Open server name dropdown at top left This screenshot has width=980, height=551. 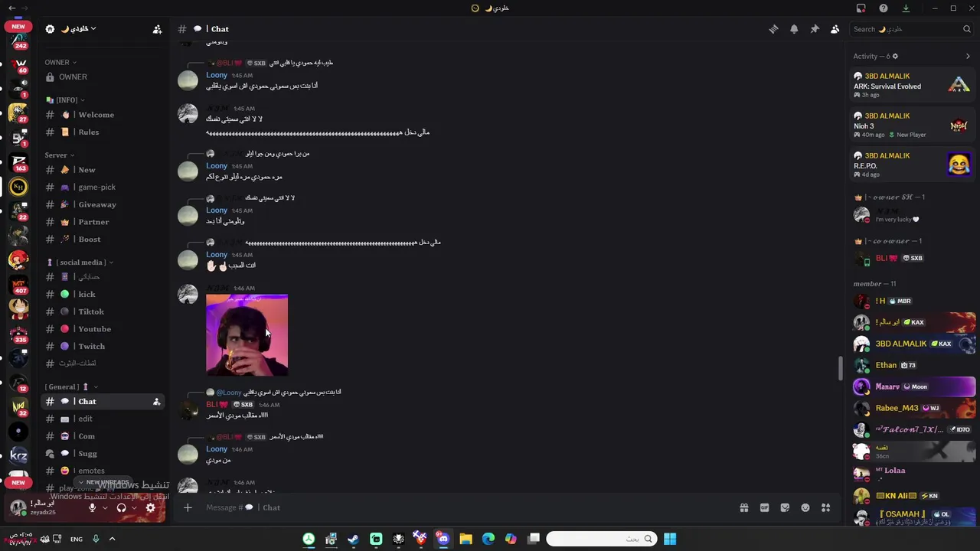point(77,29)
